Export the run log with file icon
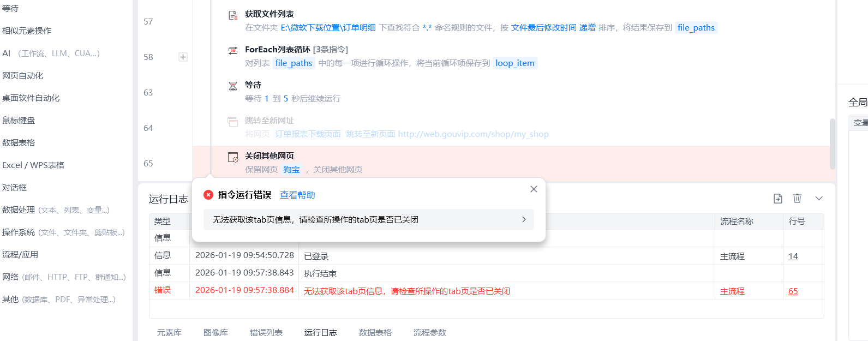 click(778, 199)
